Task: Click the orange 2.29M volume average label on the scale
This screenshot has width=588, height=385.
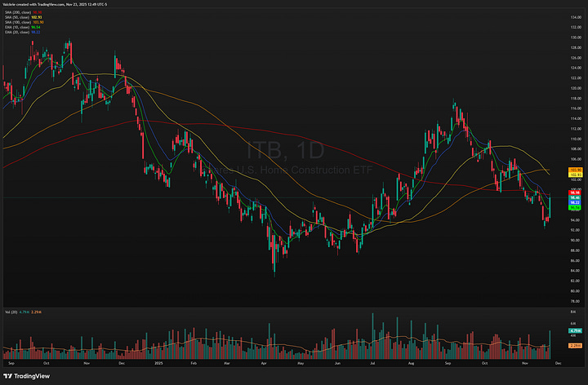Action: pos(575,345)
